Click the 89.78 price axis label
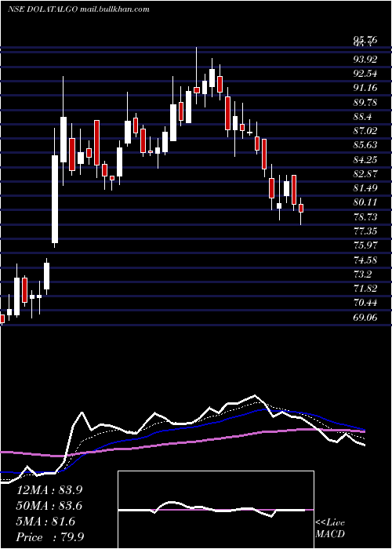 click(365, 102)
